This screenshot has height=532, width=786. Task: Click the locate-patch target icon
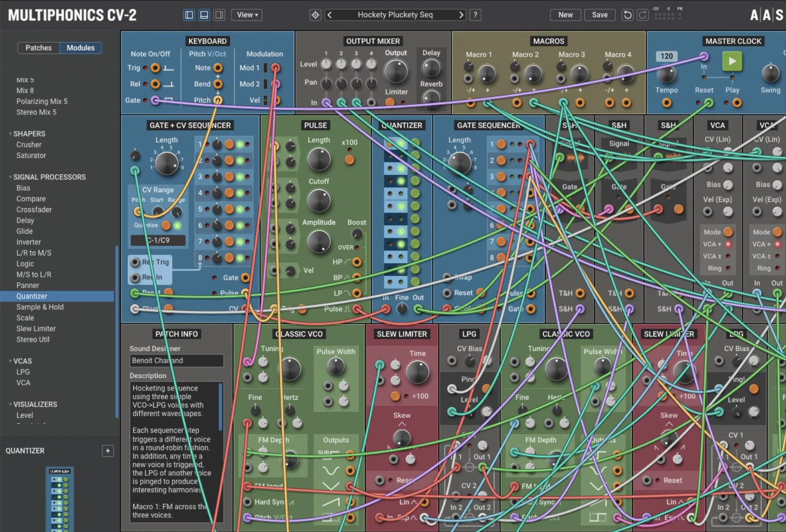tap(315, 15)
